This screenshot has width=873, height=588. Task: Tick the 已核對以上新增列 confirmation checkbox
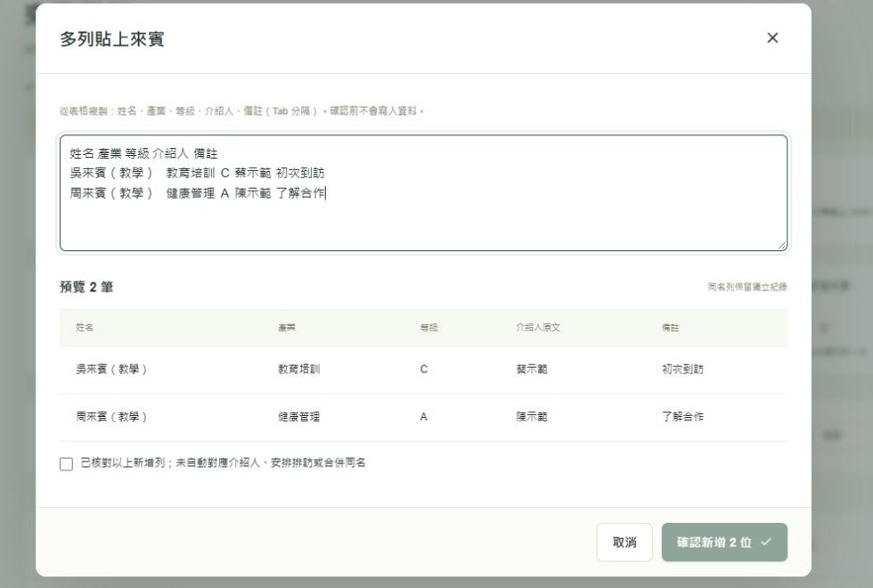(66, 463)
